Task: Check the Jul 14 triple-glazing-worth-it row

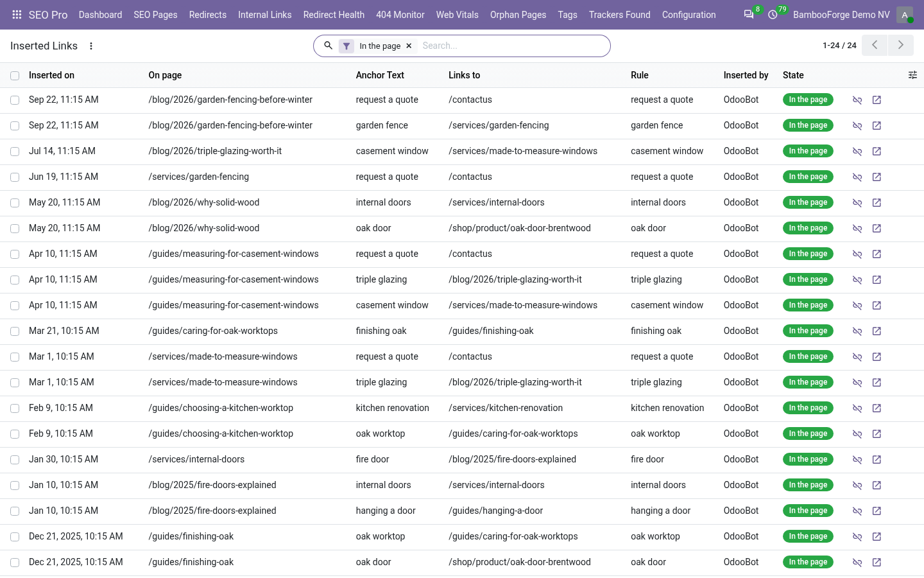Action: click(15, 152)
